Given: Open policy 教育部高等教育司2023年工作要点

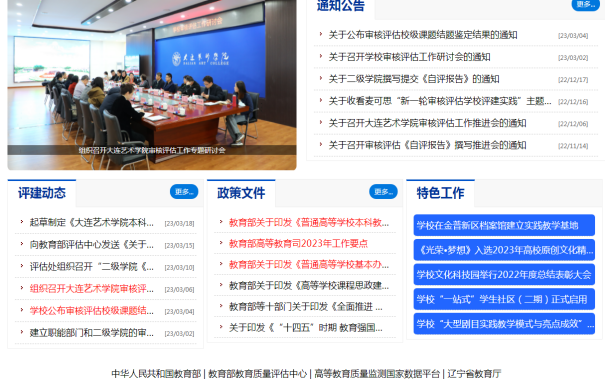Looking at the screenshot, I should 298,244.
